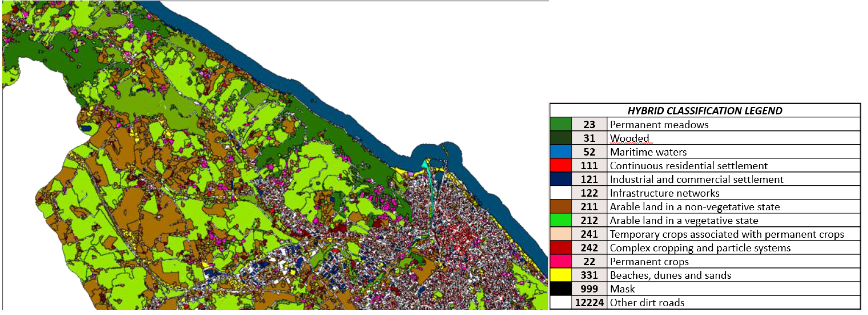The image size is (868, 315).
Task: Click the Other dirt roads label
Action: [647, 303]
